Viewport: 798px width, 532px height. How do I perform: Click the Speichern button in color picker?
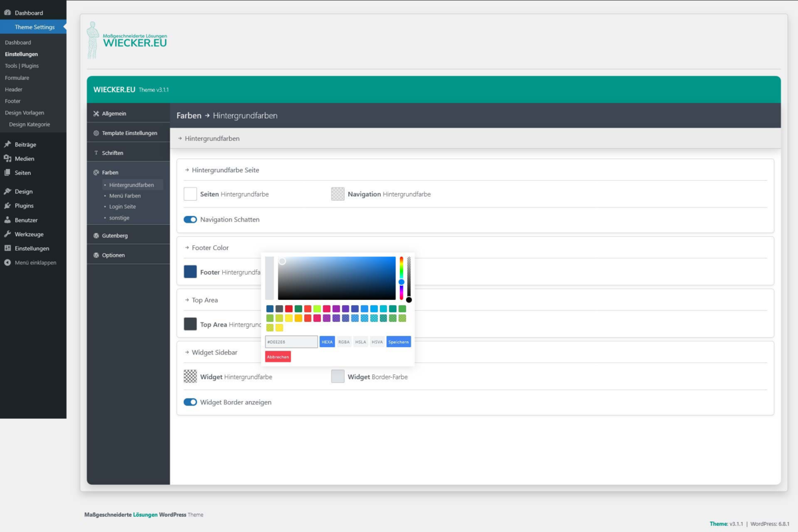click(399, 342)
